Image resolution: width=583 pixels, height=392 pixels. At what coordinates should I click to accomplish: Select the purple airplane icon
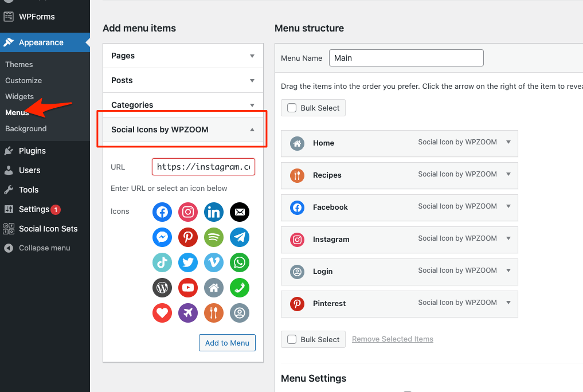coord(188,313)
